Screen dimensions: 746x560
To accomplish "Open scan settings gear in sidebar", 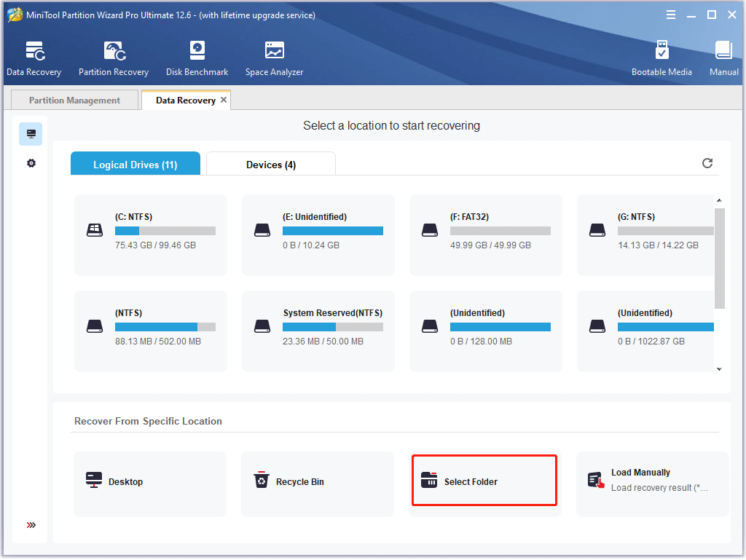I will click(31, 163).
